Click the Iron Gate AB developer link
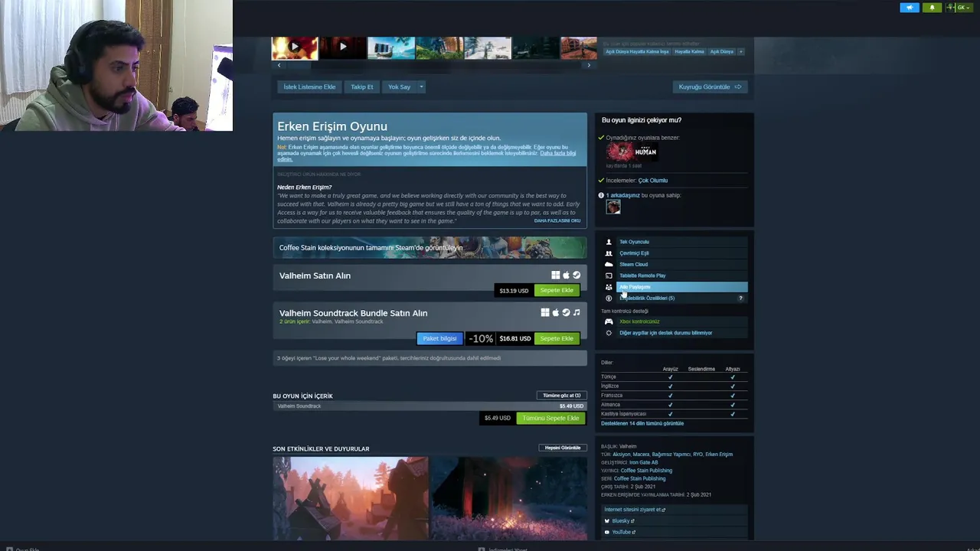Viewport: 980px width, 551px height. (643, 462)
